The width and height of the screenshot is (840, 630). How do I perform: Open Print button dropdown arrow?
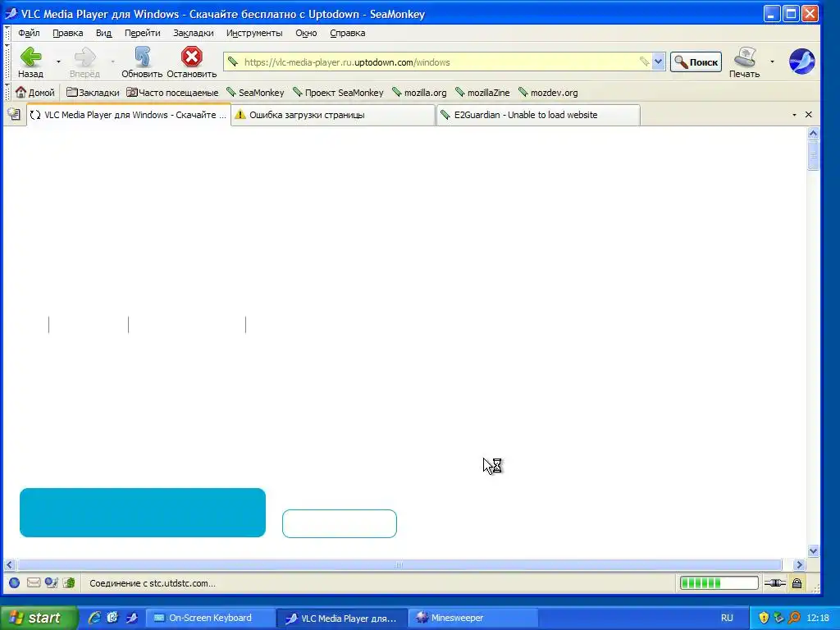tap(772, 62)
